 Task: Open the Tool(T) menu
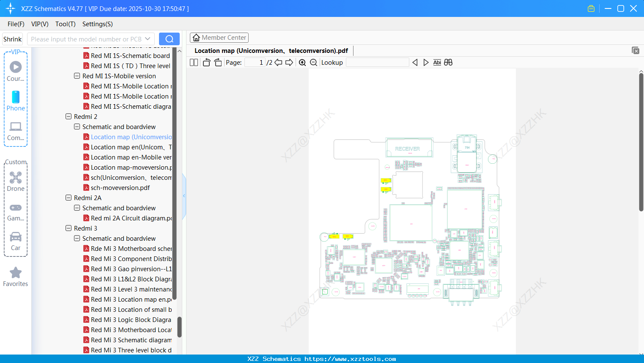65,24
